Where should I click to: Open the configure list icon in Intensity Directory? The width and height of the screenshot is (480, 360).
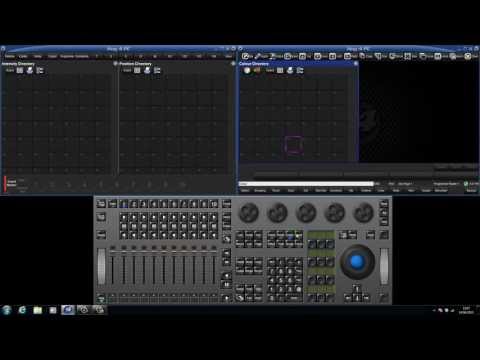(x=40, y=70)
